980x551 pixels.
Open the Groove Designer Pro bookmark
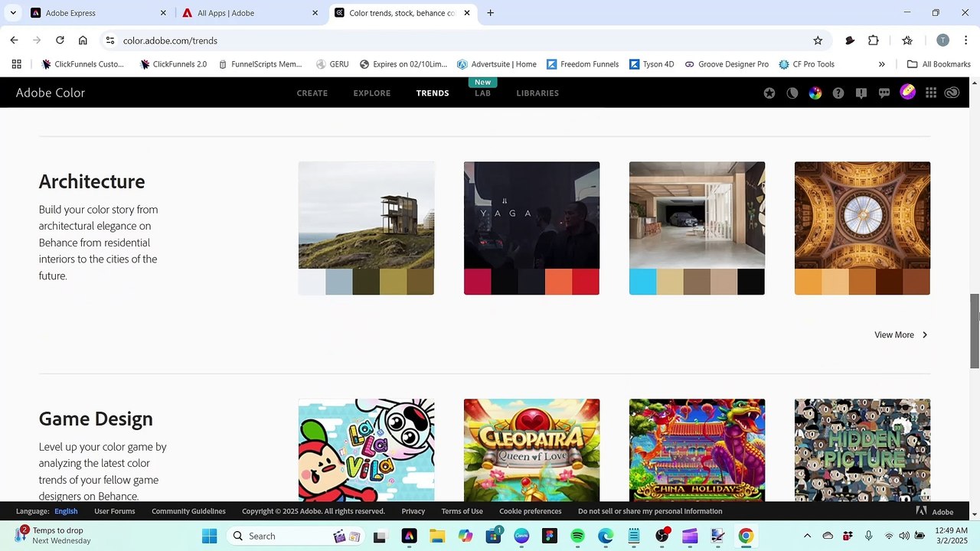[x=727, y=64]
